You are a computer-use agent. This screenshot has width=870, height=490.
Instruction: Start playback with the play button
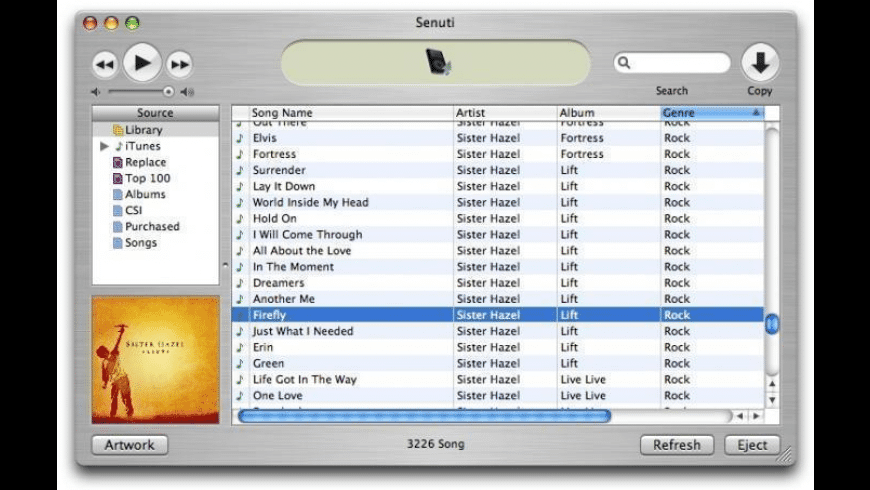pos(142,63)
